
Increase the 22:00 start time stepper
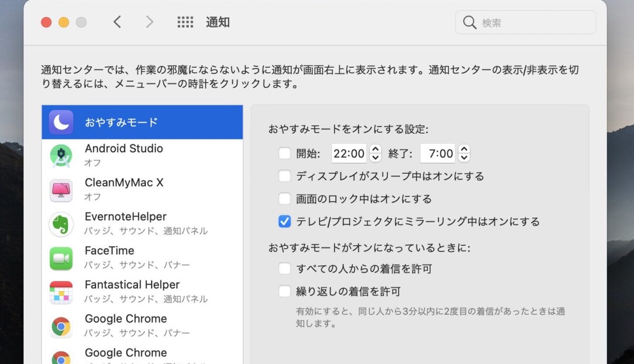pos(375,150)
